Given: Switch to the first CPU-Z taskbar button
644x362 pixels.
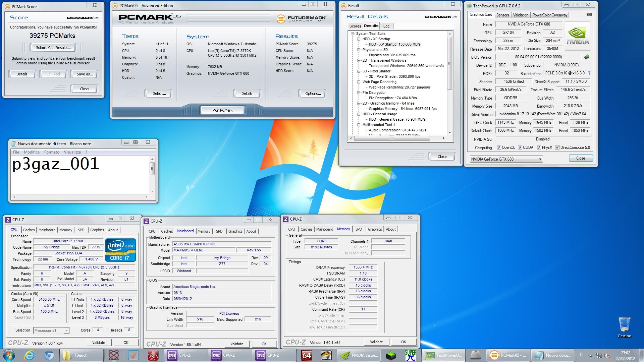Looking at the screenshot, I should coord(186,355).
